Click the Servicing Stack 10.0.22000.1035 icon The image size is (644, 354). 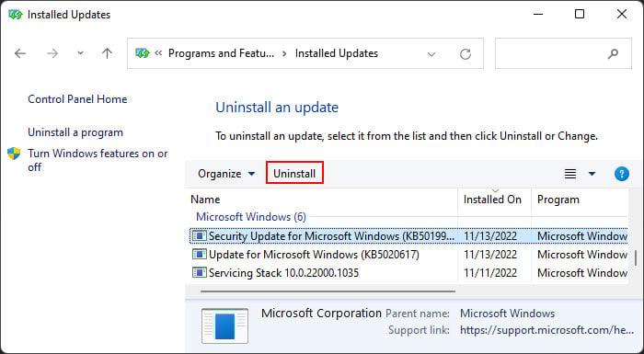click(200, 273)
